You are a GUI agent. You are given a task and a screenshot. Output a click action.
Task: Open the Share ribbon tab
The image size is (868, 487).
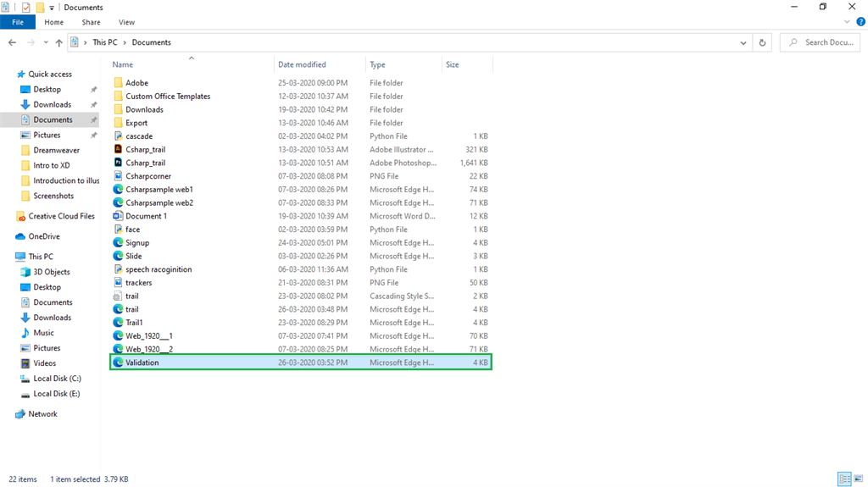pos(91,22)
